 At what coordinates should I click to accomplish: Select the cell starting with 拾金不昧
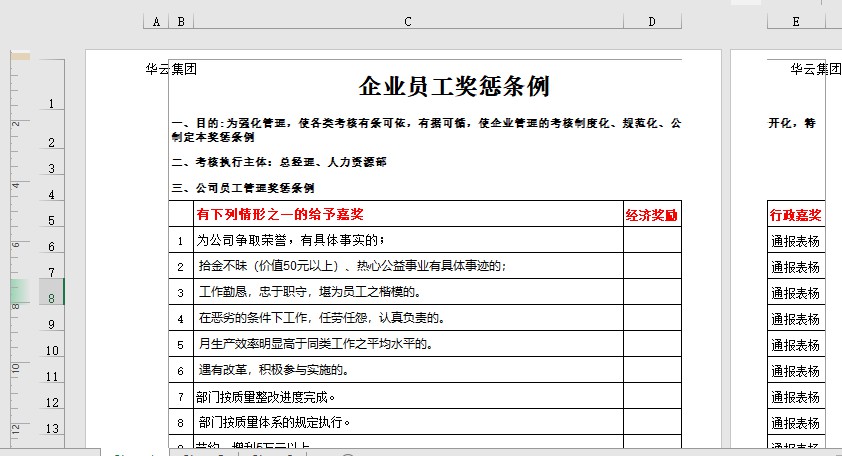click(352, 266)
